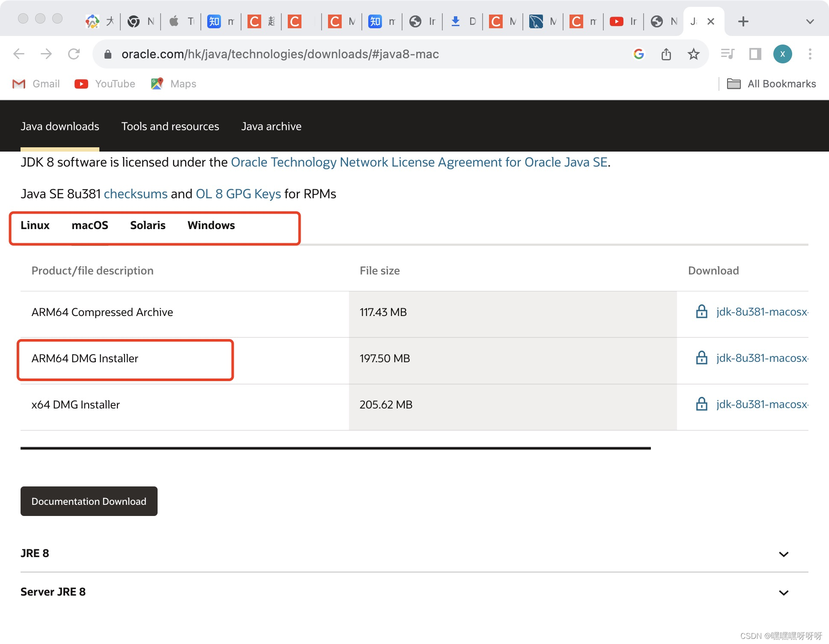Click the ARM64 Compressed Archive description
This screenshot has width=829, height=644.
tap(102, 312)
